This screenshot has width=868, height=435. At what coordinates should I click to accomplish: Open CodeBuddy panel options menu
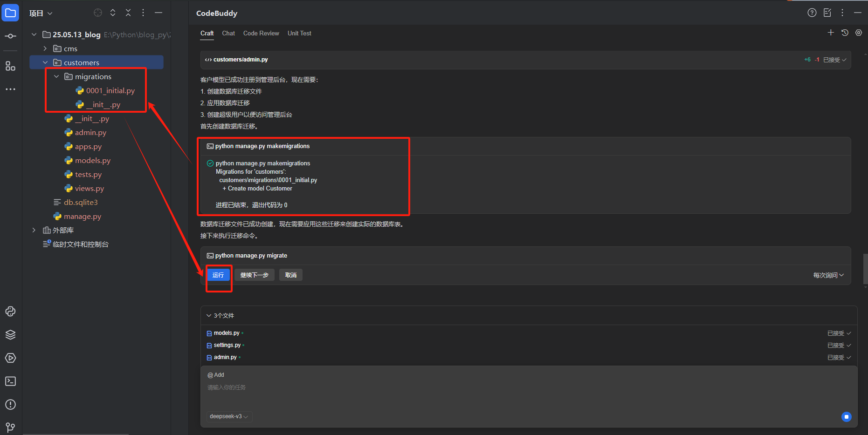point(842,13)
